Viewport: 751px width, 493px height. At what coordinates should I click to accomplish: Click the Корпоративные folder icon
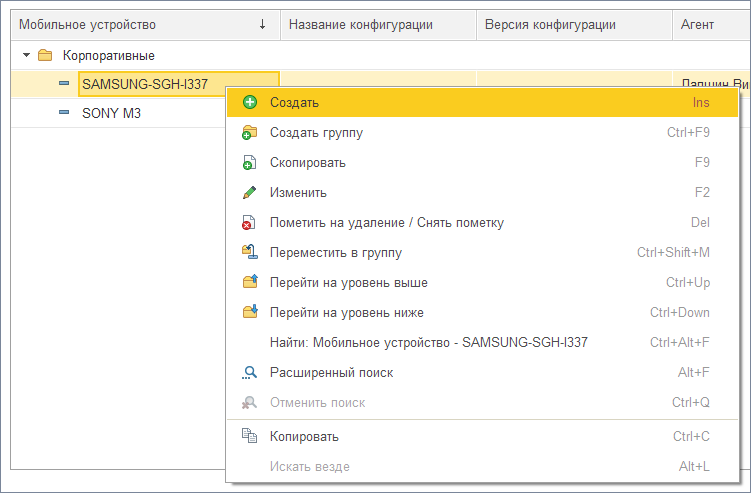[45, 55]
